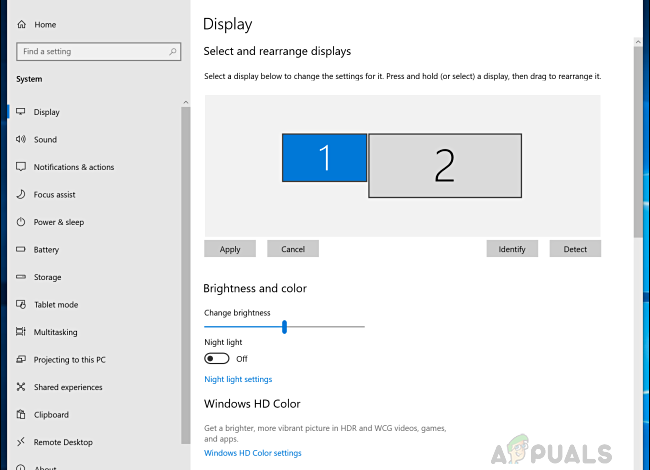Click the search magnifier icon
The width and height of the screenshot is (650, 470).
[x=172, y=51]
